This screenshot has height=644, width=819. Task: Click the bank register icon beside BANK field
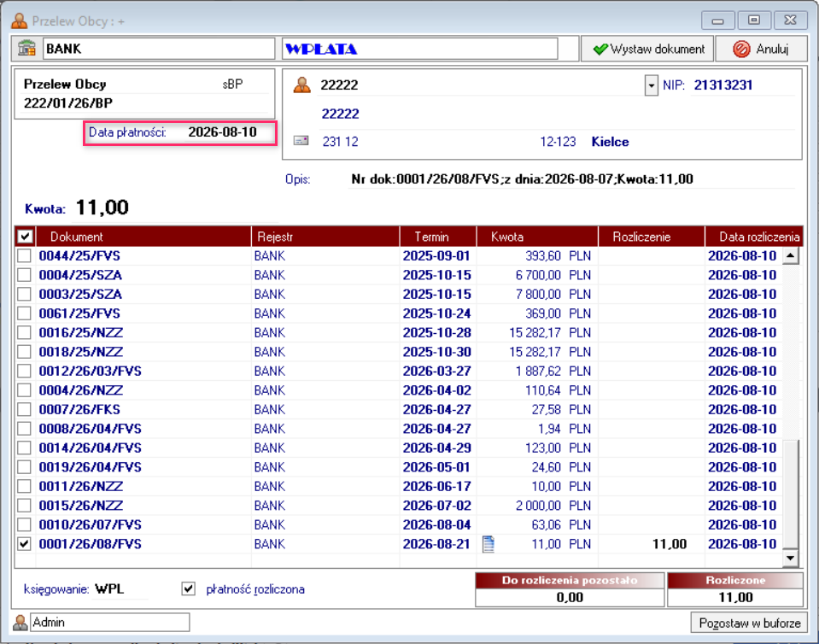(x=26, y=48)
